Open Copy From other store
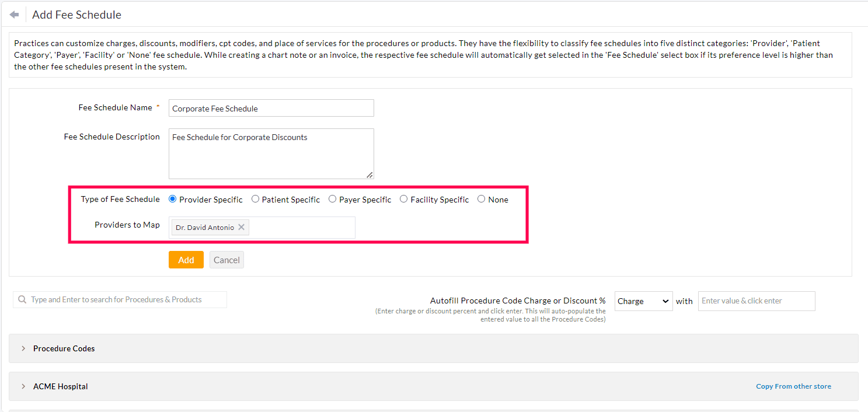868x412 pixels. [x=793, y=386]
